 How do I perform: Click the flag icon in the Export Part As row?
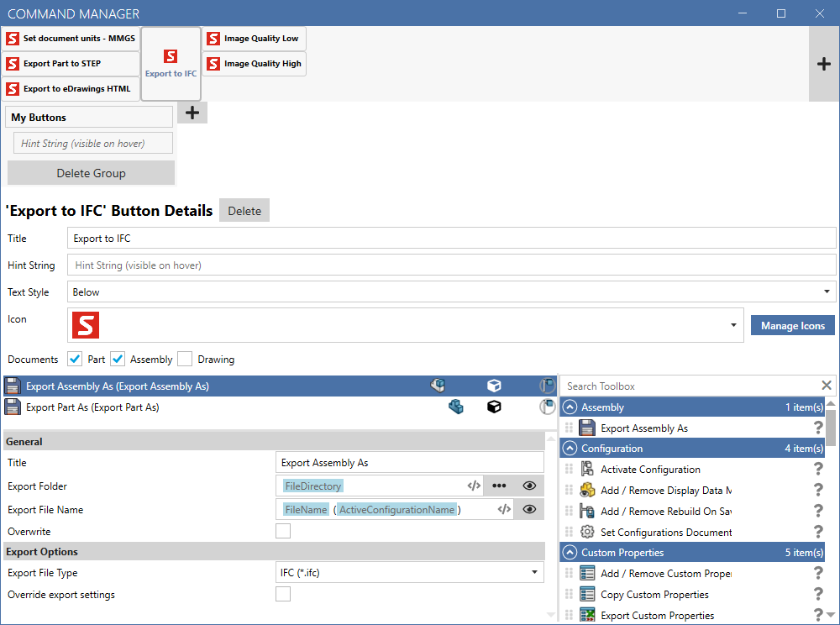coord(547,407)
